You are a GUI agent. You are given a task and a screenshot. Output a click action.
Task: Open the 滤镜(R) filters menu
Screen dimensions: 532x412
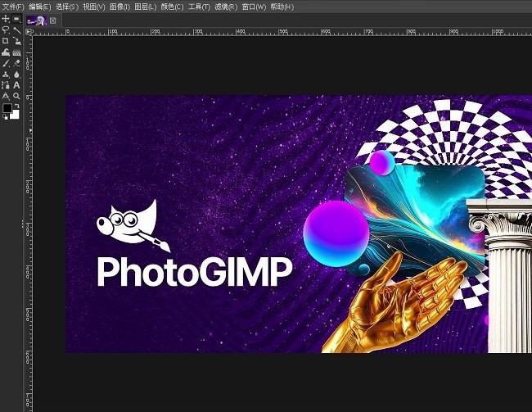click(x=226, y=7)
